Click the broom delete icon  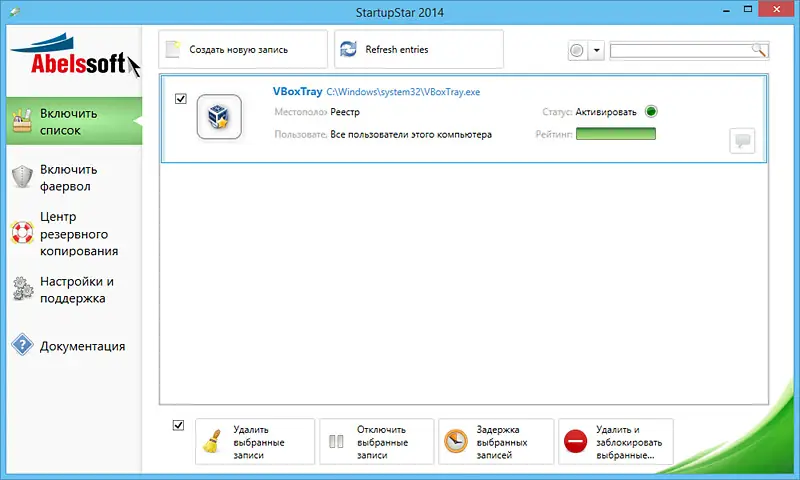coord(212,442)
